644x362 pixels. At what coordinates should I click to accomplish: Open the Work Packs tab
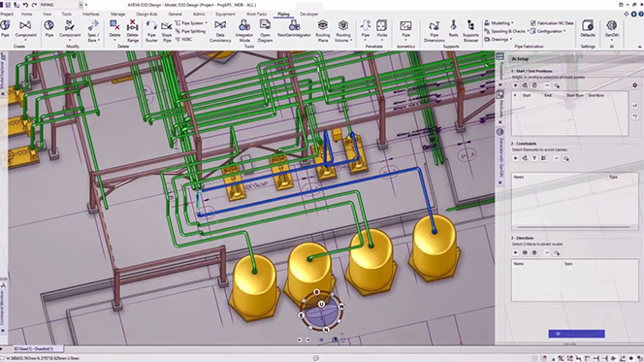[256, 14]
